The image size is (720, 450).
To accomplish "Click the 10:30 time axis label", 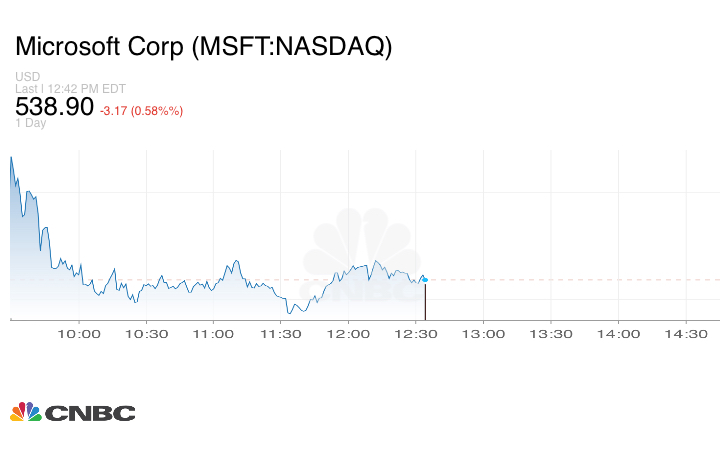I will pos(147,334).
